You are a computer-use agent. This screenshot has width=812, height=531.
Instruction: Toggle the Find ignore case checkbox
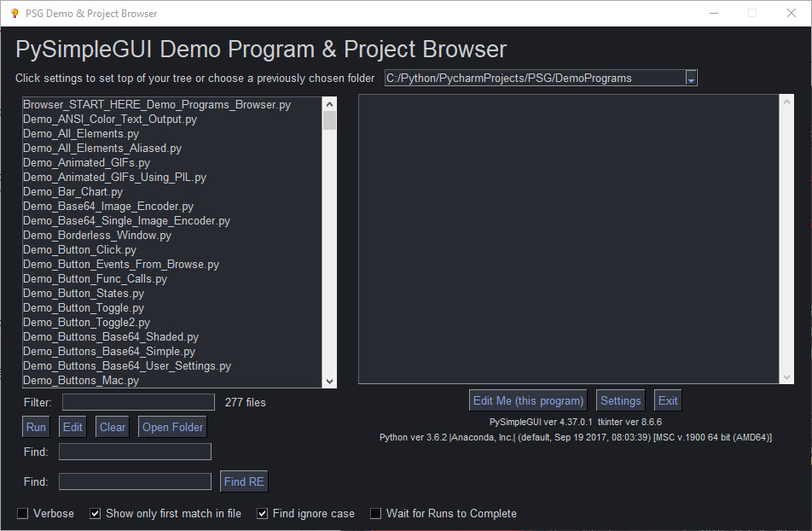coord(263,514)
